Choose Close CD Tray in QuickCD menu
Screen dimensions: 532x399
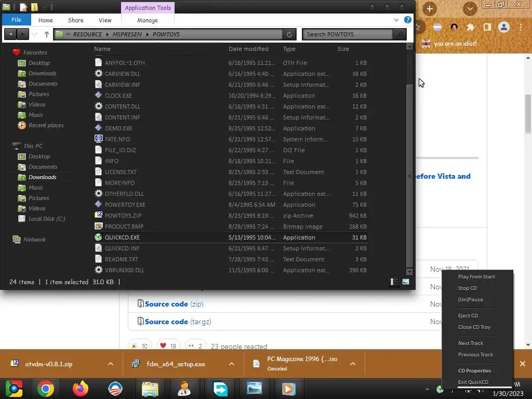pyautogui.click(x=474, y=327)
